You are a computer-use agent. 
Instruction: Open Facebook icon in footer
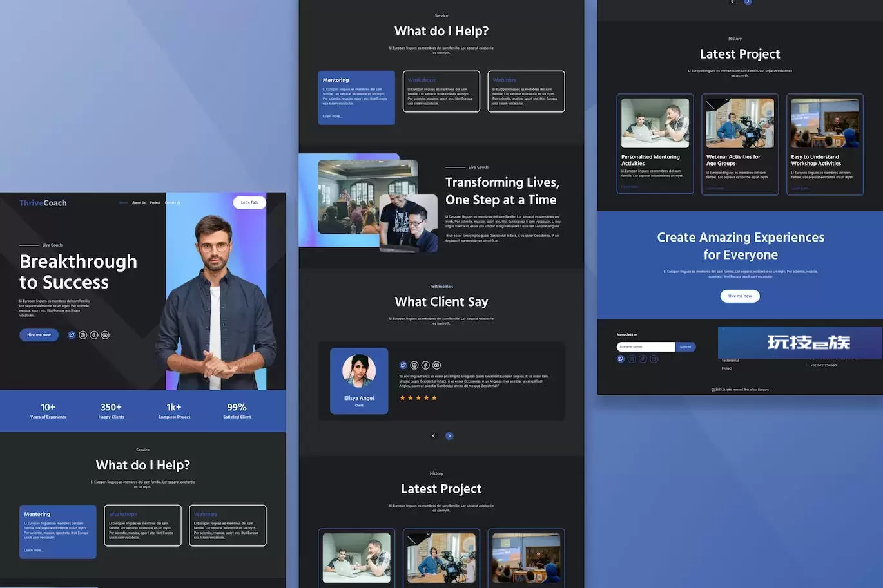click(x=643, y=359)
